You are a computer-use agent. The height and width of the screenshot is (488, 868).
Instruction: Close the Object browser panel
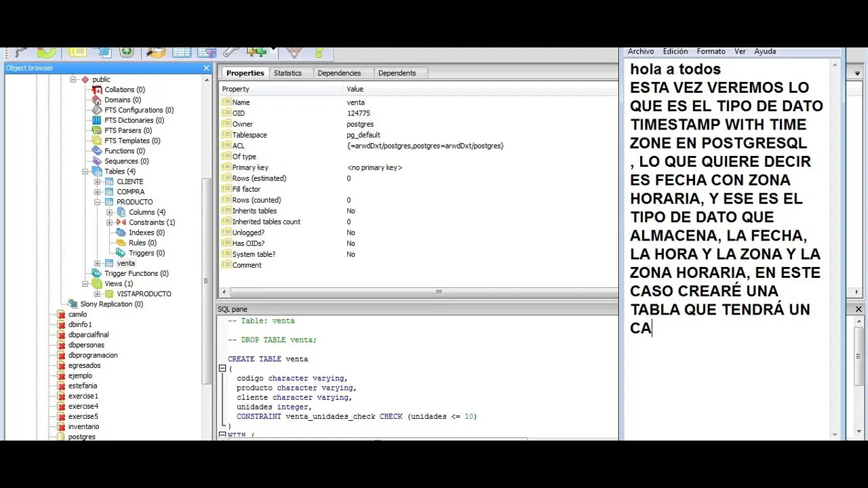tap(207, 68)
